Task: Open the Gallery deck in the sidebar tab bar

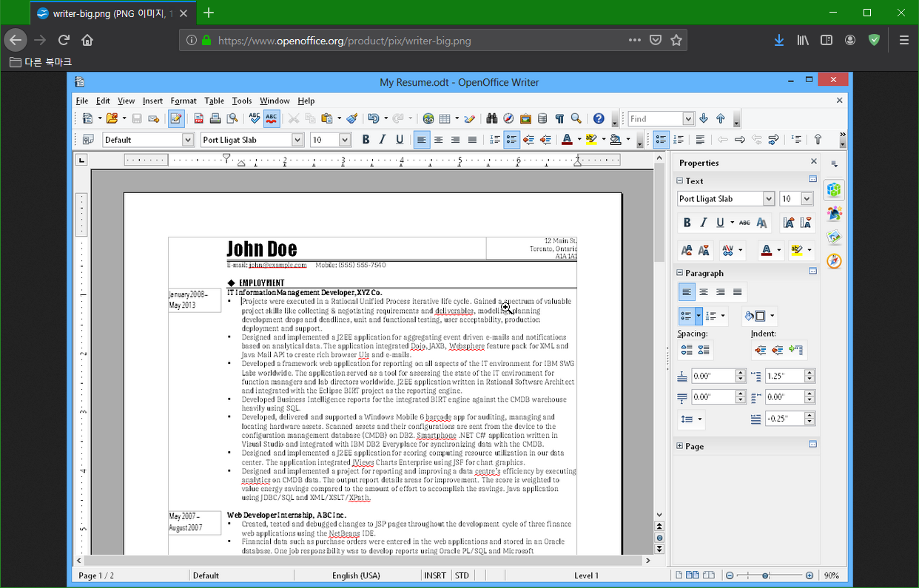Action: (834, 237)
